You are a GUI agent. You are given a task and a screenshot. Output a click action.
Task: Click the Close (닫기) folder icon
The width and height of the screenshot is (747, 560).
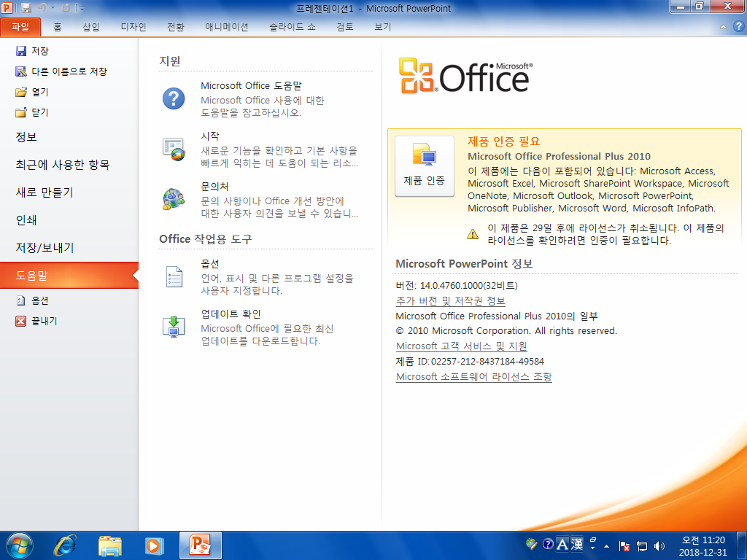(x=21, y=112)
